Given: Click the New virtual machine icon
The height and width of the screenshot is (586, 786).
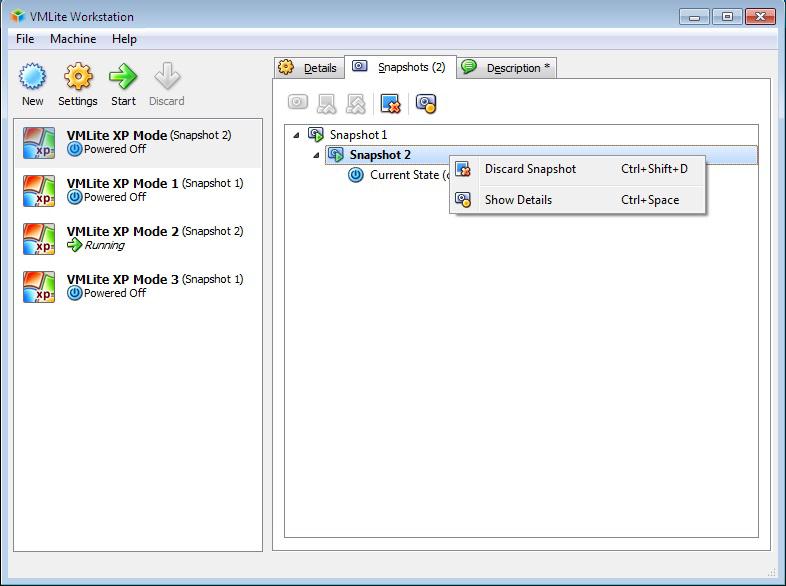Looking at the screenshot, I should 33,77.
